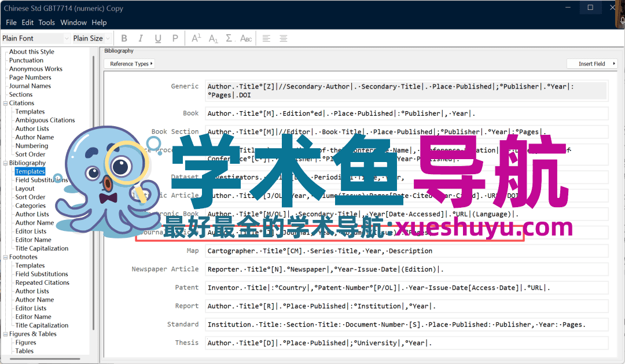Apply superscript formatting
625x364 pixels.
pyautogui.click(x=196, y=38)
